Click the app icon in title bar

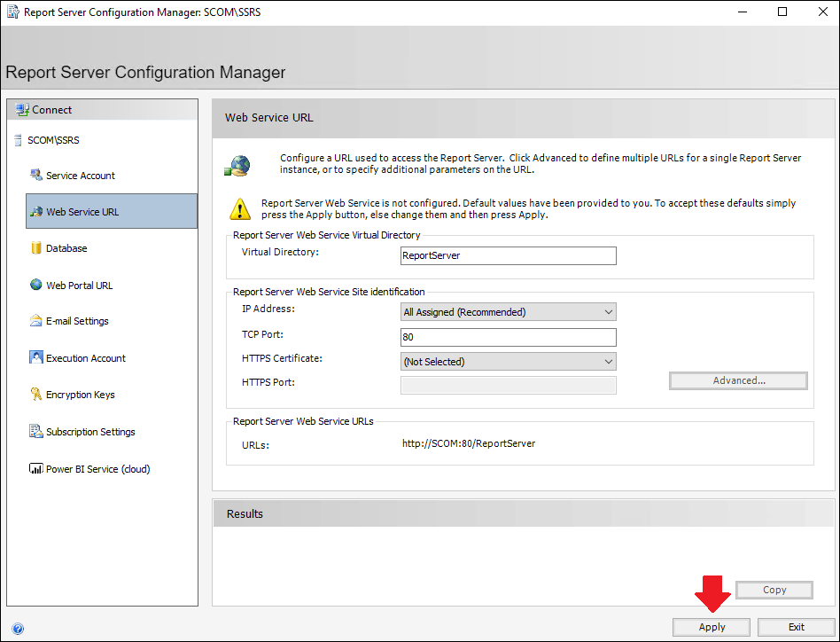point(13,12)
